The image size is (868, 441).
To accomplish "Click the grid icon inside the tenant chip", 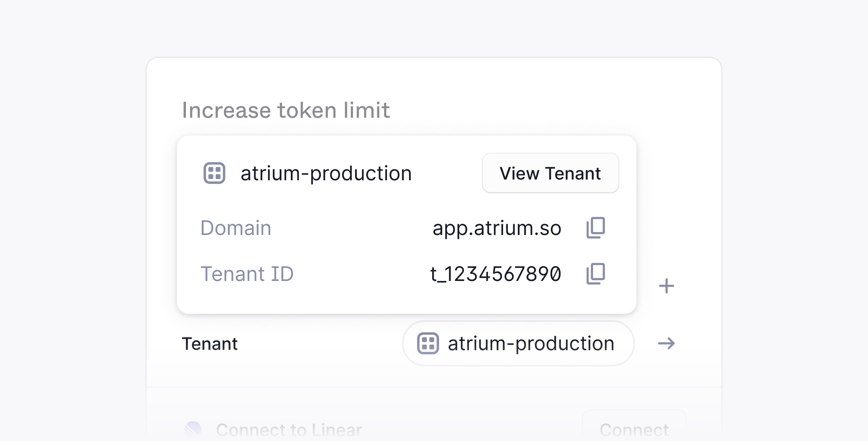I will [x=428, y=343].
